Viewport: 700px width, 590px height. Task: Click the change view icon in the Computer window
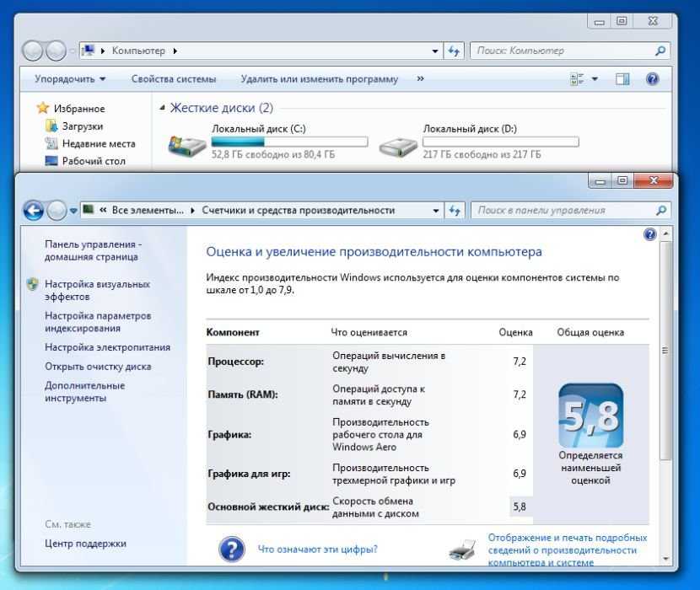point(577,79)
